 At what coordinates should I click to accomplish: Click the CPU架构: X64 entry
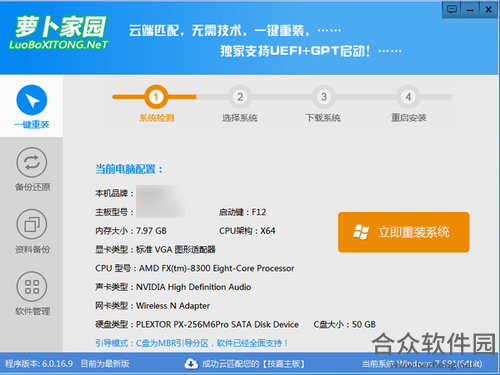coord(247,231)
